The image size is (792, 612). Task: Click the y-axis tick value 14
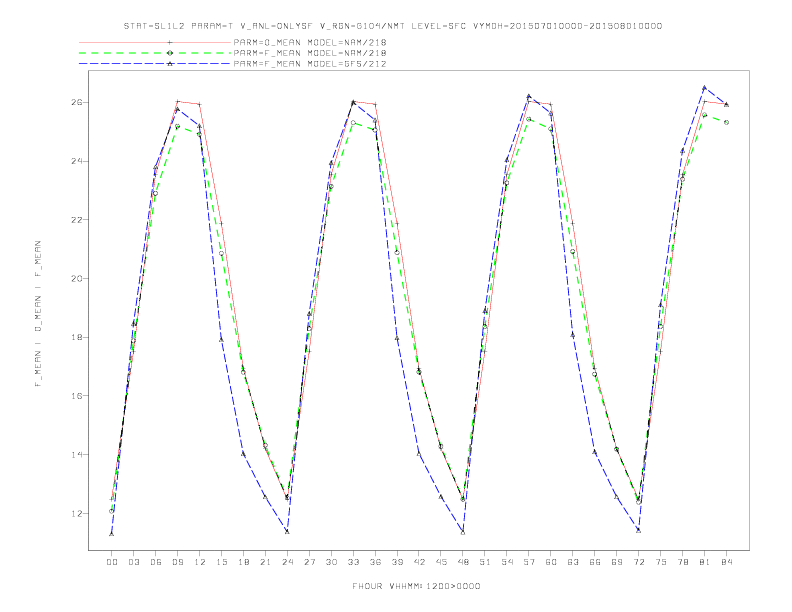point(77,454)
